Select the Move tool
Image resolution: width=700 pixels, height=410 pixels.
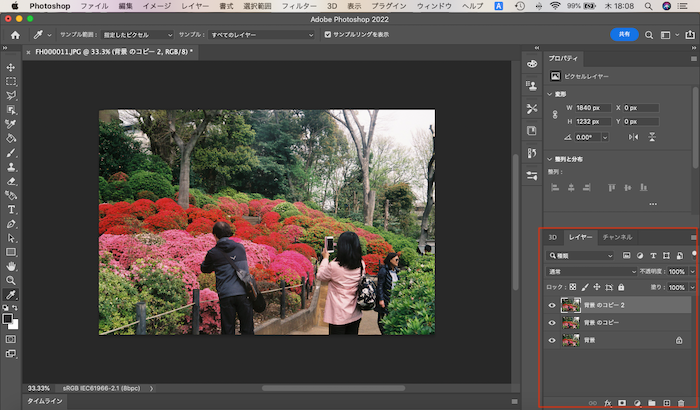(11, 67)
